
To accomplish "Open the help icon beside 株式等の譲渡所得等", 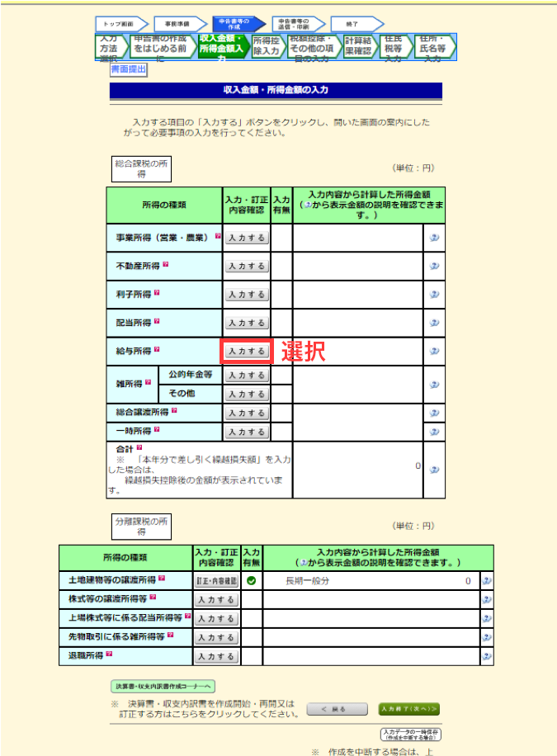I will pyautogui.click(x=153, y=598).
